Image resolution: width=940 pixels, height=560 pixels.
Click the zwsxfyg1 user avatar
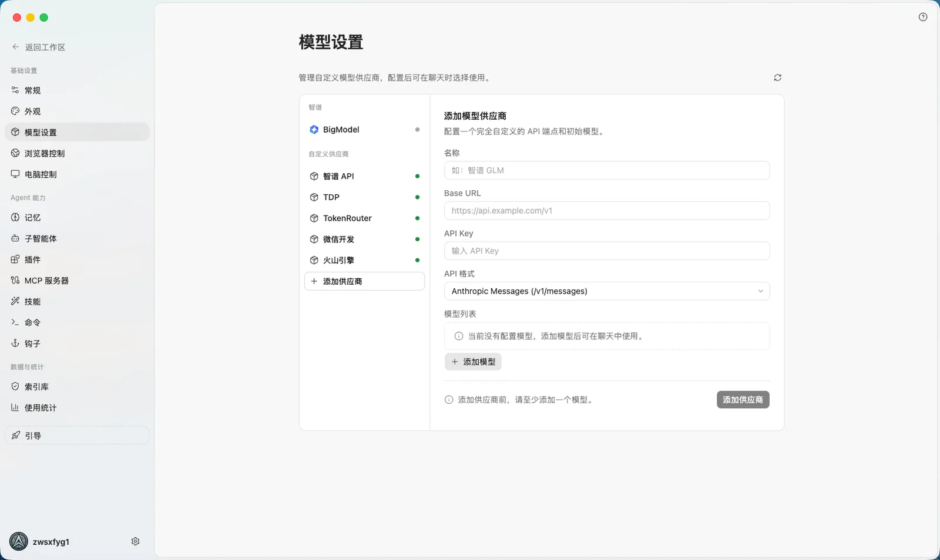19,541
